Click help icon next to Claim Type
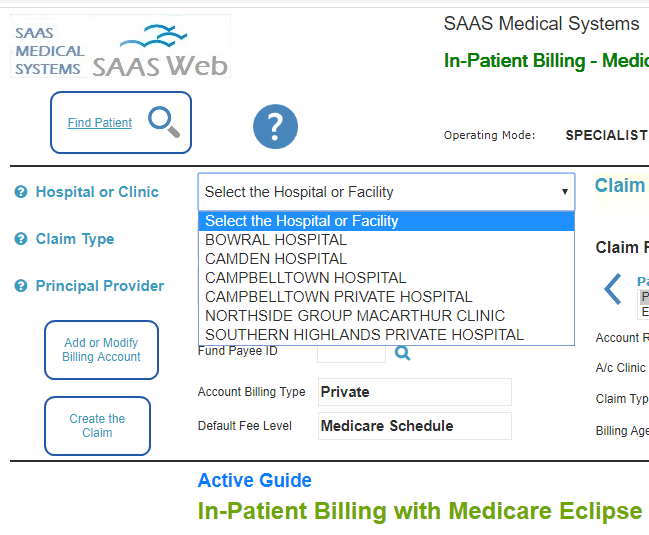649x535 pixels. pos(21,239)
